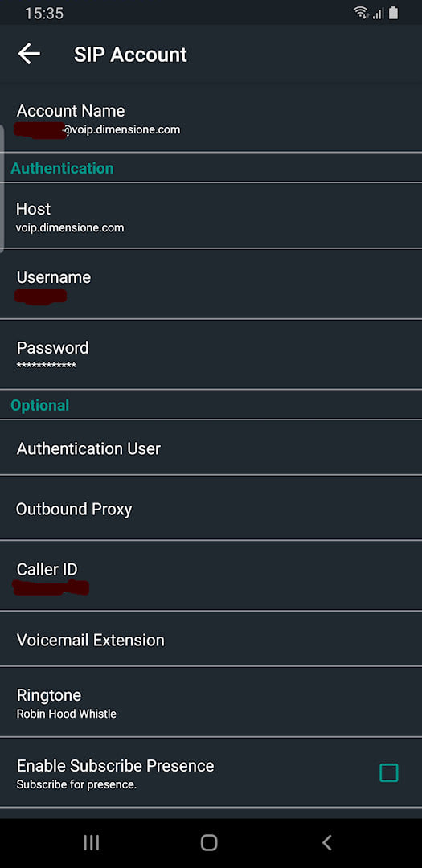Tap the back arrow in header
The image size is (422, 868).
pos(29,55)
